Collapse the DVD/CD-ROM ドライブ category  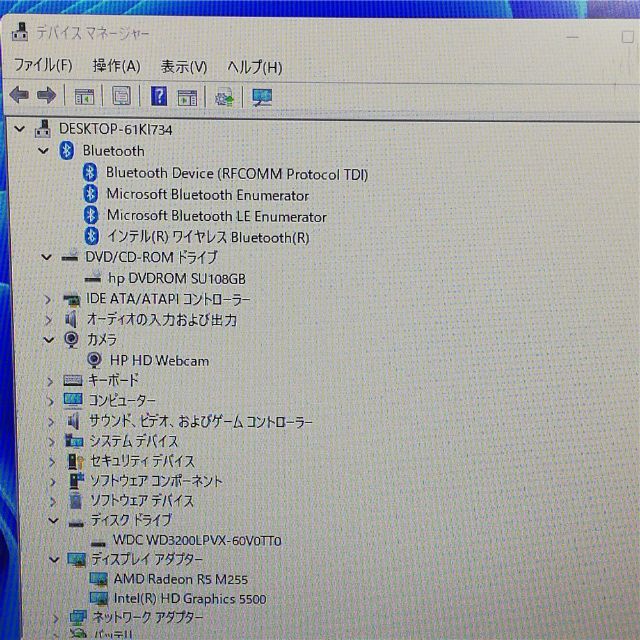(x=47, y=257)
